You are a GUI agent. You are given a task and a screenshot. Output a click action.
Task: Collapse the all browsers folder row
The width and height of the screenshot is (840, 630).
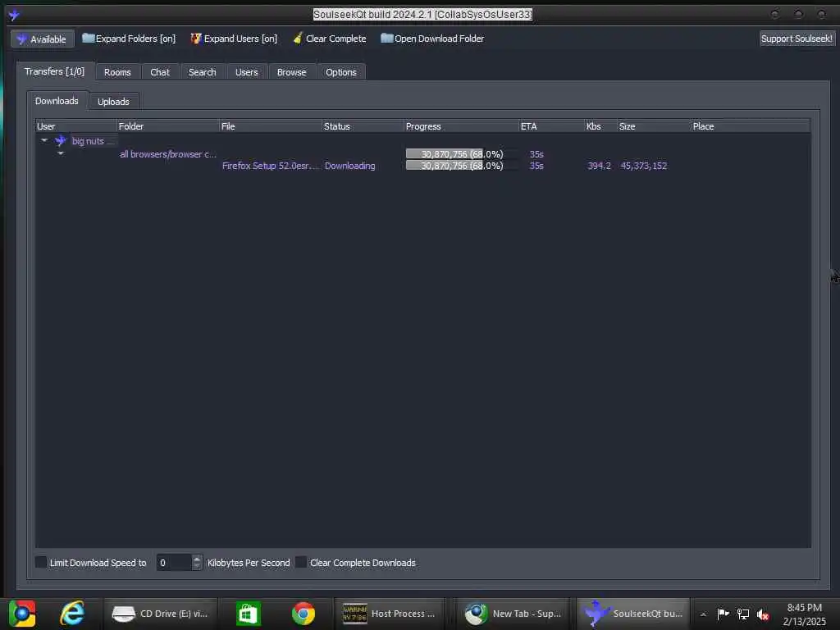point(61,153)
